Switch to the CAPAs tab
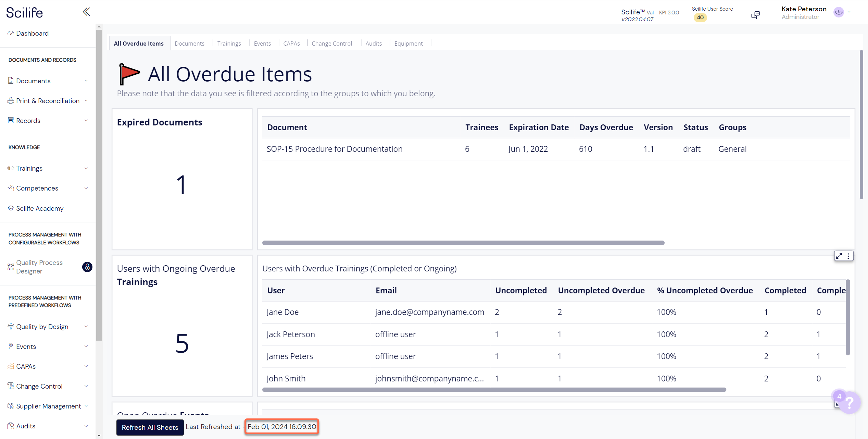 point(291,44)
